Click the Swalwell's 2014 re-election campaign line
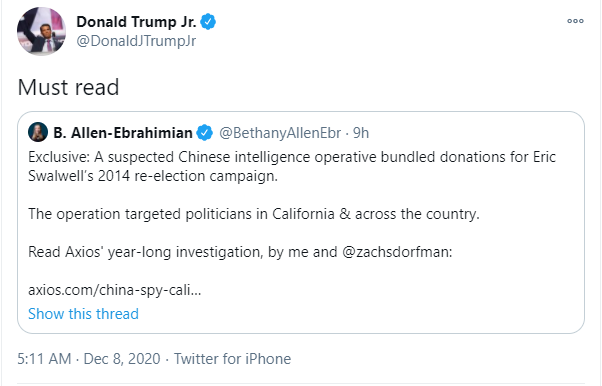 153,176
